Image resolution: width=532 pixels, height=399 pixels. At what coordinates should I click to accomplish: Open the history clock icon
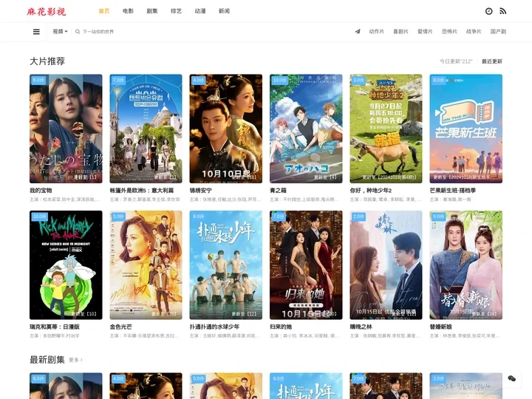coord(488,11)
